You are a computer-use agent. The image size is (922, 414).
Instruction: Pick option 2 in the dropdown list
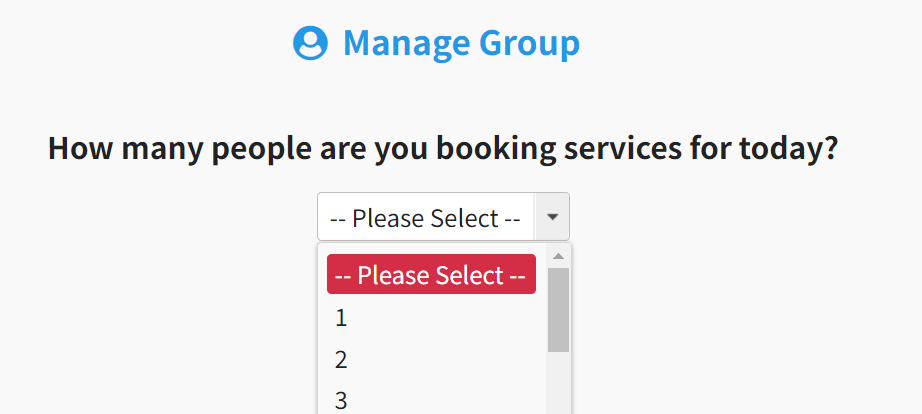[341, 359]
